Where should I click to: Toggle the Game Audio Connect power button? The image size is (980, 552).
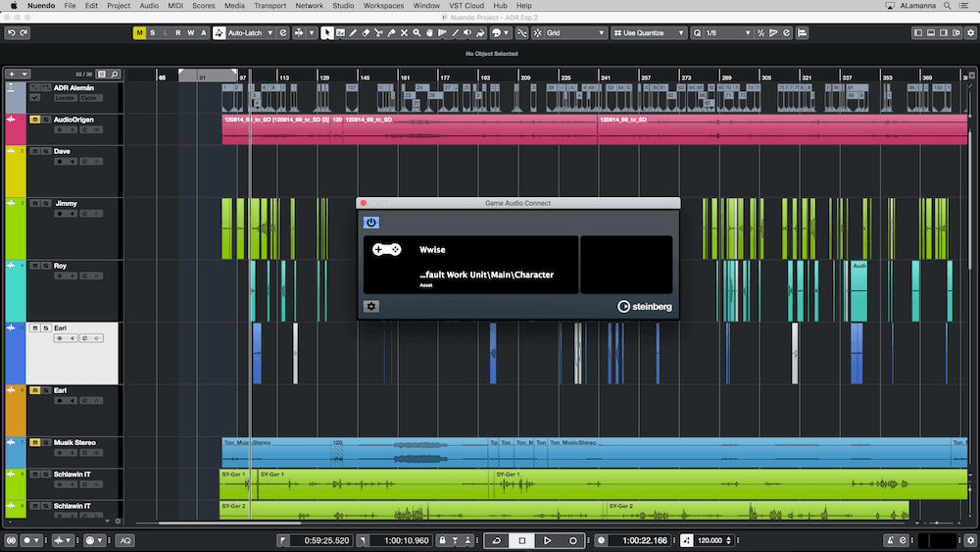(371, 223)
